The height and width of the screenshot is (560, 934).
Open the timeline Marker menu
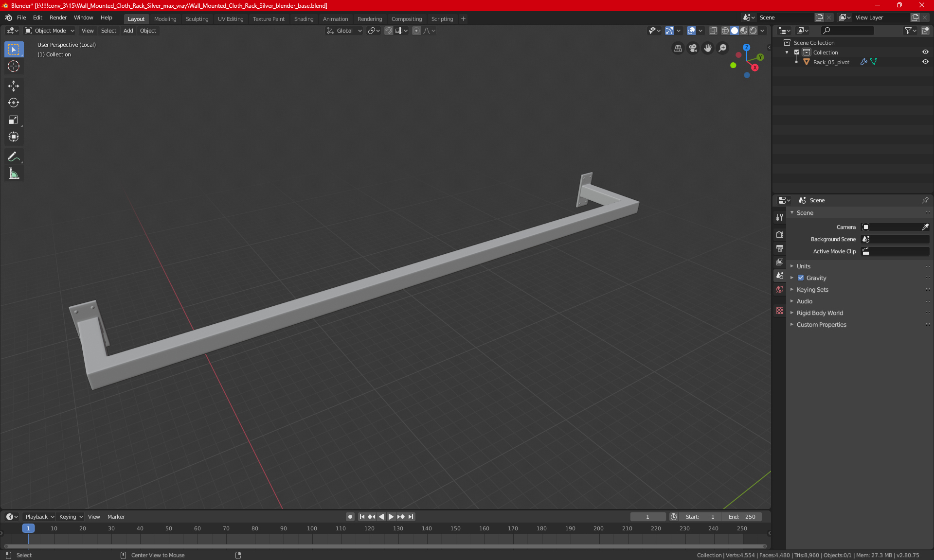(116, 517)
